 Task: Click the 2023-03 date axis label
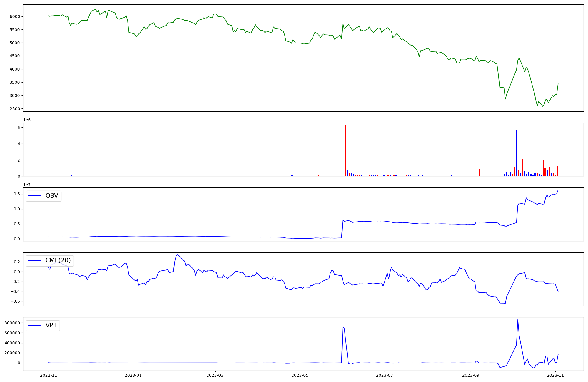pos(215,375)
